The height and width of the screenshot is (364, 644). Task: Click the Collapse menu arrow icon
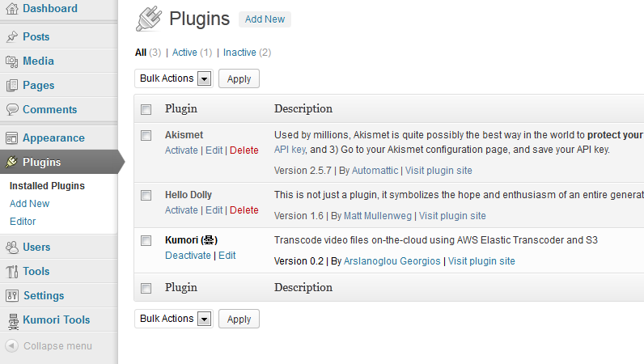click(x=12, y=346)
